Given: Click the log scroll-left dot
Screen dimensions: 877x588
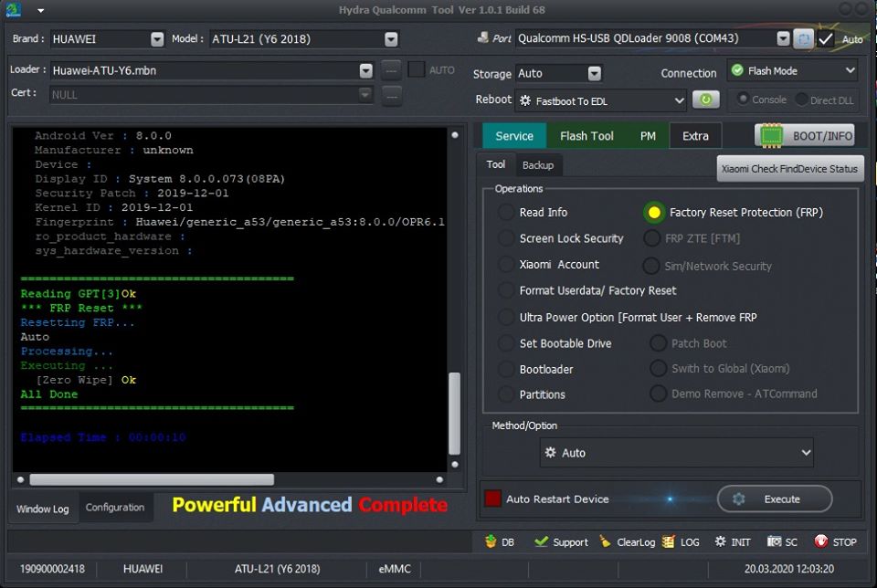Looking at the screenshot, I should click(21, 479).
